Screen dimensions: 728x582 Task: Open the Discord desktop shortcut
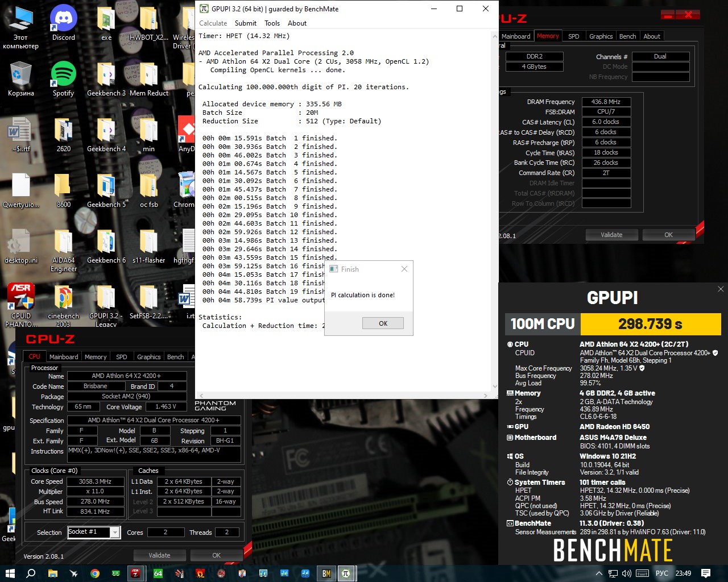click(64, 23)
